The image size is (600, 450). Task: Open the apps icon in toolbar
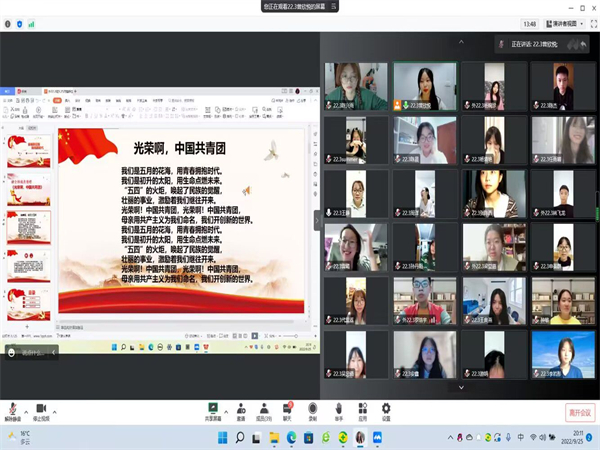(x=361, y=408)
